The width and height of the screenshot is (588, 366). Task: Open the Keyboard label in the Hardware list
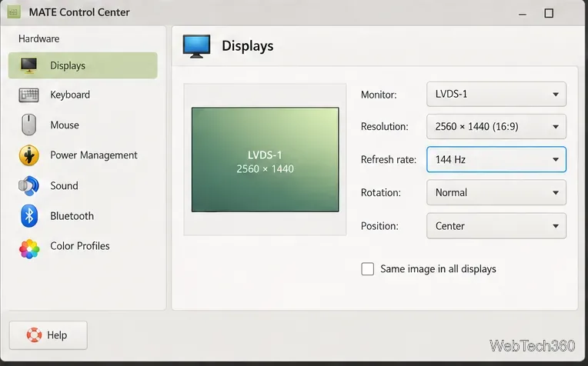coord(70,95)
